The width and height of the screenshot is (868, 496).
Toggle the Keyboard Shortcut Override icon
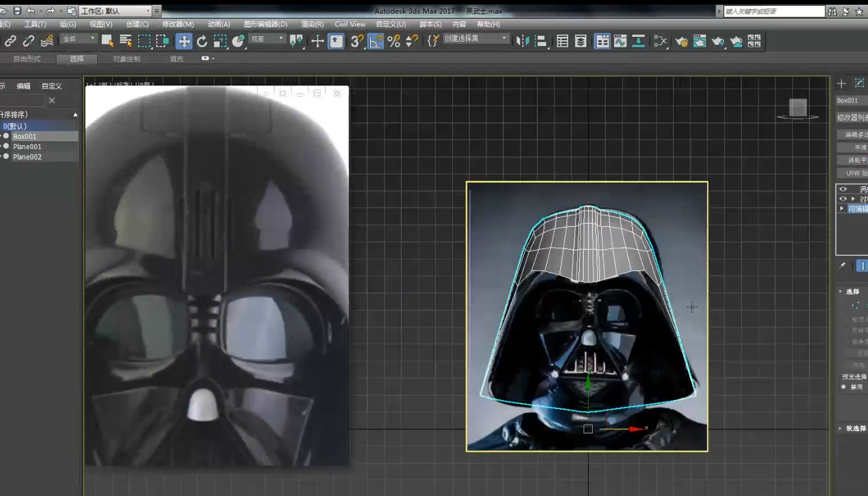pos(336,41)
